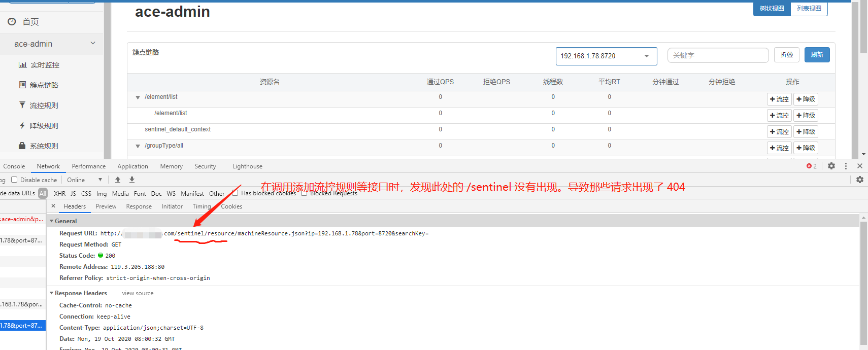Image resolution: width=868 pixels, height=350 pixels.
Task: Open the Initiator tab of request
Action: 172,206
